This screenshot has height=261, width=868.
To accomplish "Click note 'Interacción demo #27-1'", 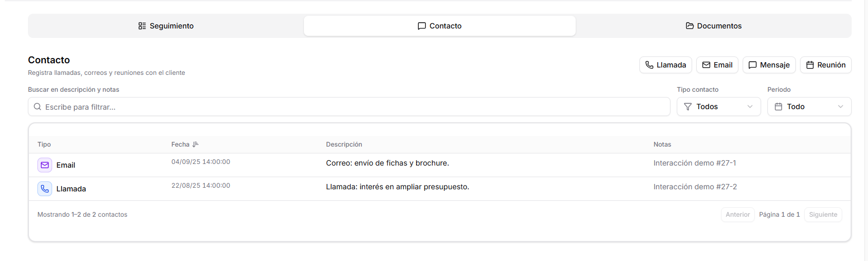I will click(x=695, y=163).
